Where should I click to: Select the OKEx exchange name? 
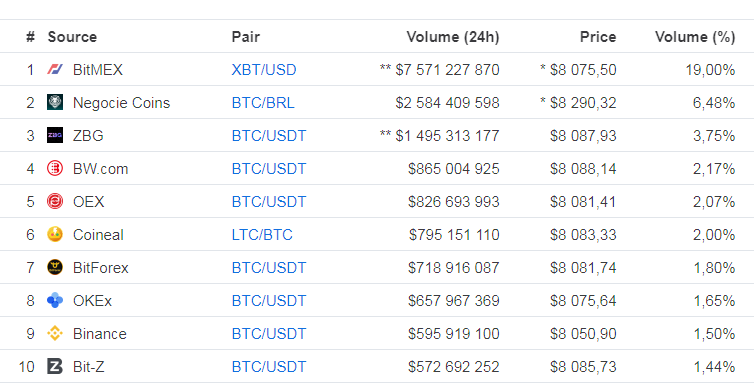tap(92, 301)
